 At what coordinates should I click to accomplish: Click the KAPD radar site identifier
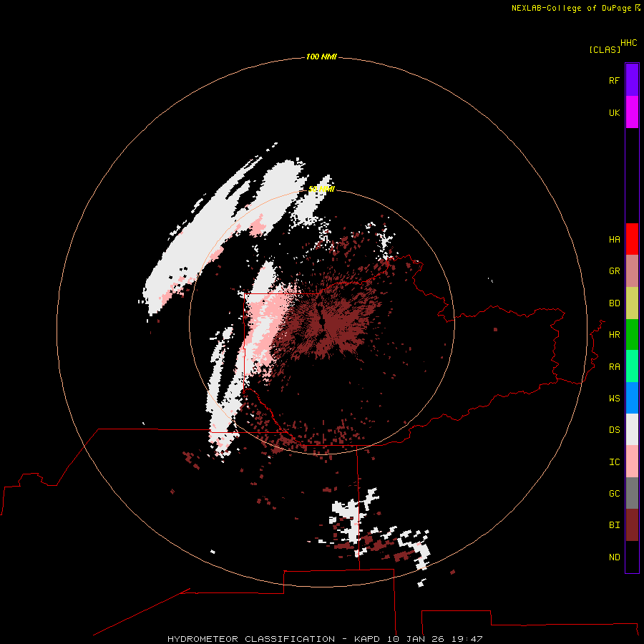[x=367, y=639]
